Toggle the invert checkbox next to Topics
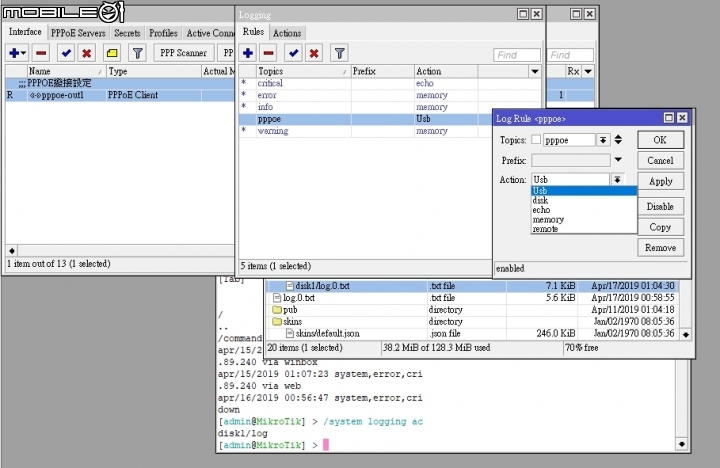This screenshot has width=720, height=468. (536, 140)
